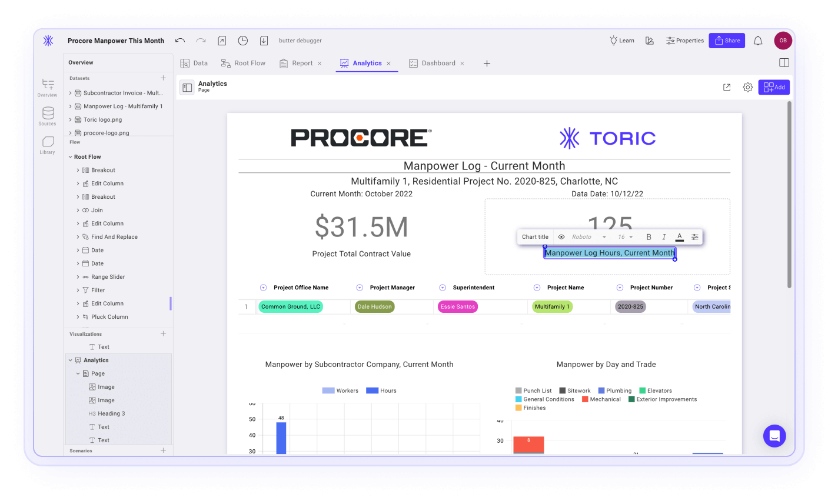This screenshot has height=504, width=838.
Task: Apply bold to the chart title text
Action: pyautogui.click(x=649, y=236)
